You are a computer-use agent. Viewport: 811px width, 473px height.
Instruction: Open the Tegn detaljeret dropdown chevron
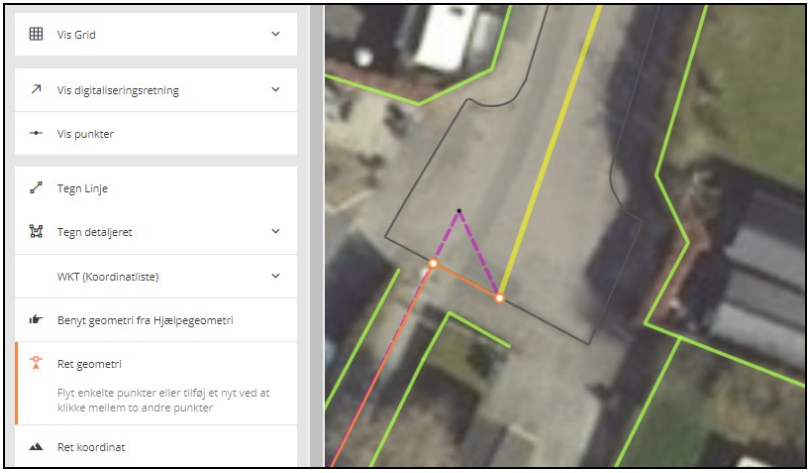tap(276, 232)
